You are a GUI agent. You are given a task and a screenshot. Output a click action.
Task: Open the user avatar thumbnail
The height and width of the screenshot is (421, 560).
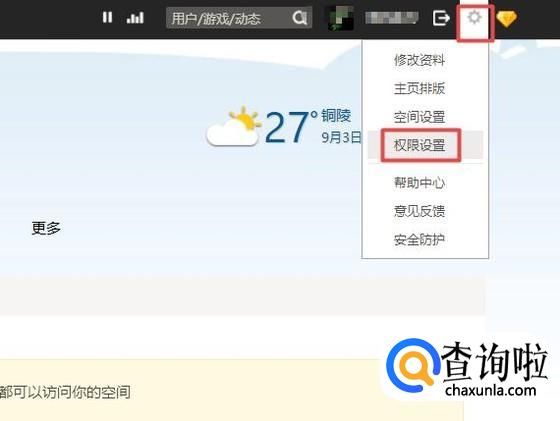point(341,17)
